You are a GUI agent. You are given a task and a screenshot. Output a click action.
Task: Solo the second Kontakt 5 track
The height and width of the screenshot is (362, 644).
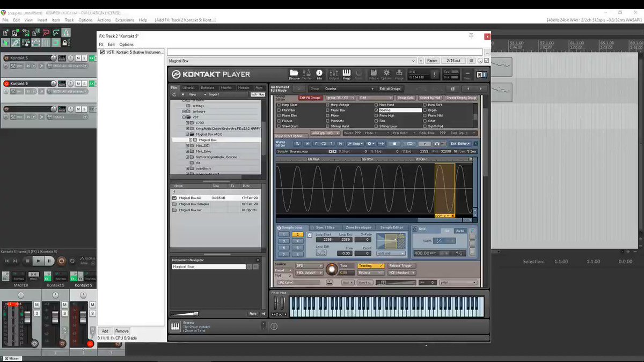coord(85,84)
